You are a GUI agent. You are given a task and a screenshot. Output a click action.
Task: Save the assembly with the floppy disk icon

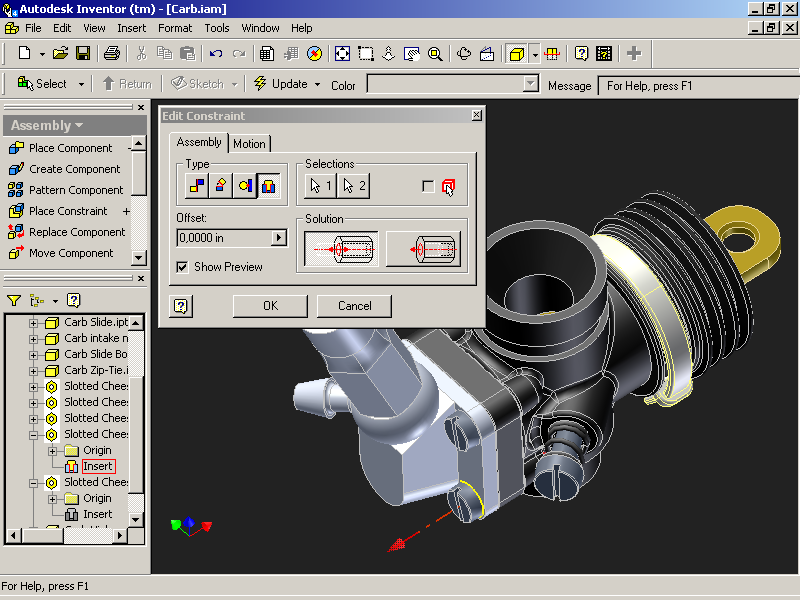pyautogui.click(x=83, y=53)
